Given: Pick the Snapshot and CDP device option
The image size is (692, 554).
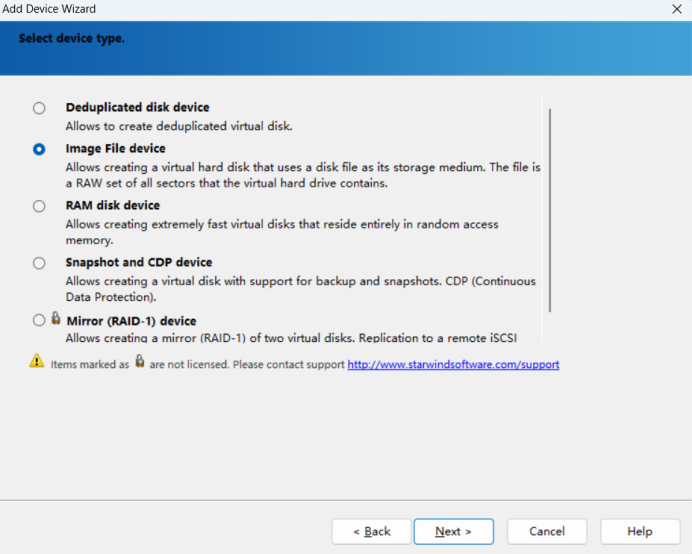Looking at the screenshot, I should pyautogui.click(x=39, y=263).
